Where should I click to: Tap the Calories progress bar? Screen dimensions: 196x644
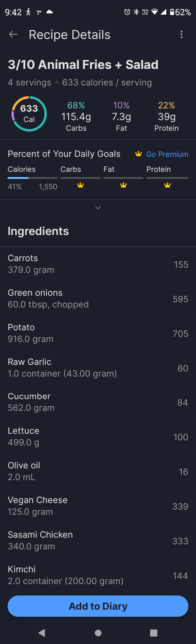[x=32, y=178]
